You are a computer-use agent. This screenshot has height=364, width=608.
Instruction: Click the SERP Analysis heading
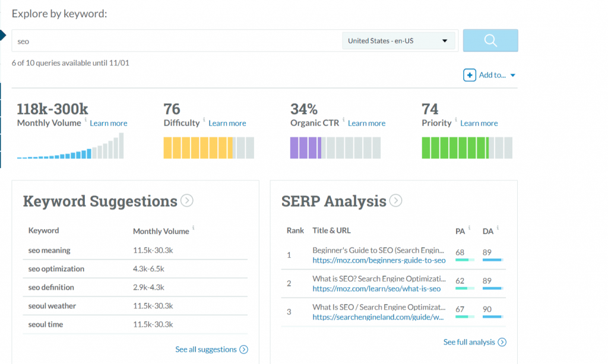334,201
